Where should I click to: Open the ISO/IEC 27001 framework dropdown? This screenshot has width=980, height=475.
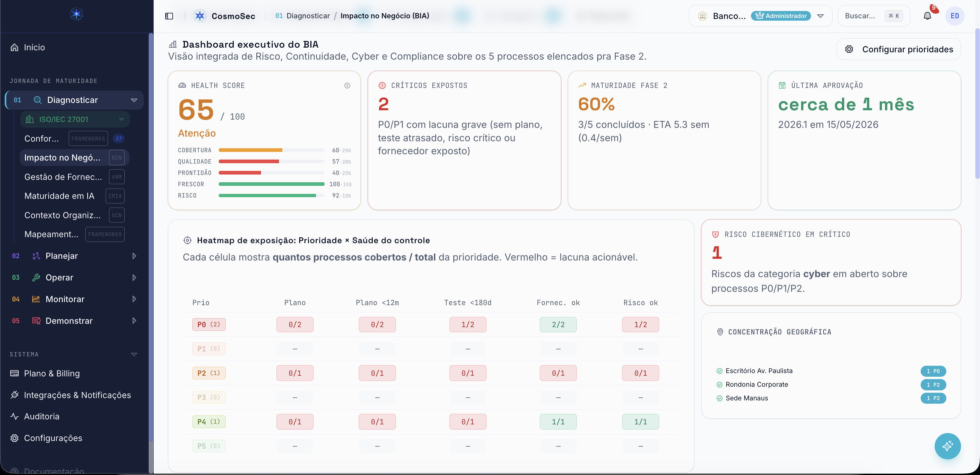point(121,119)
